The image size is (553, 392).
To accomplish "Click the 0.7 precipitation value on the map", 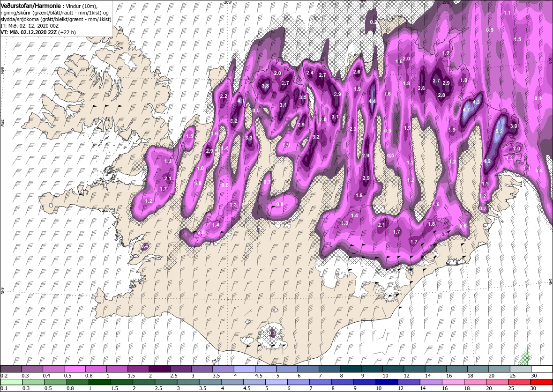I will click(x=267, y=182).
